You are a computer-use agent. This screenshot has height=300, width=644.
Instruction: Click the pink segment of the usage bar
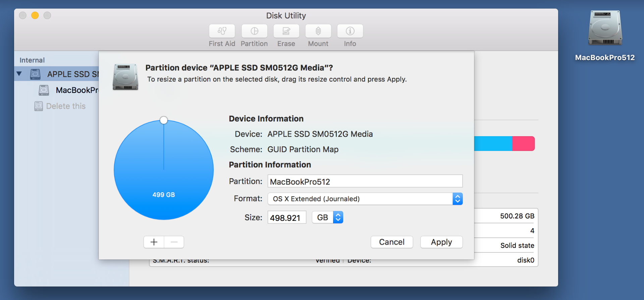[523, 144]
